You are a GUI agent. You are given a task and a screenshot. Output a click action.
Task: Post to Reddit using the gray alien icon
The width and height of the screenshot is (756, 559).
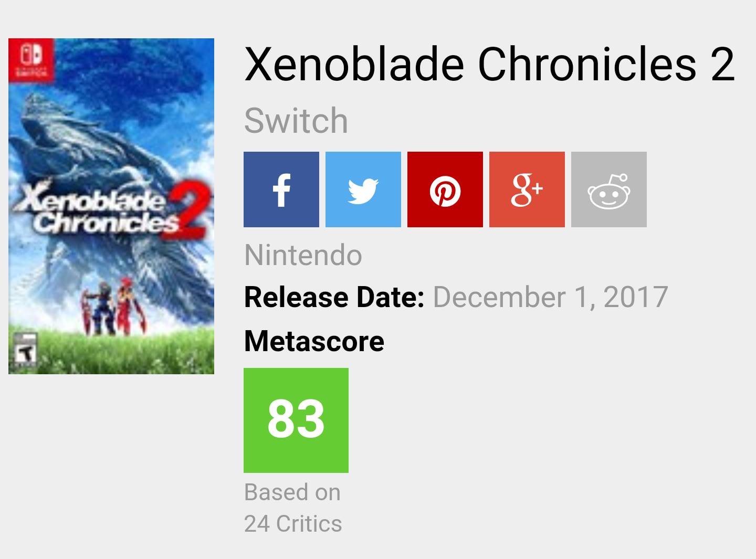point(609,189)
